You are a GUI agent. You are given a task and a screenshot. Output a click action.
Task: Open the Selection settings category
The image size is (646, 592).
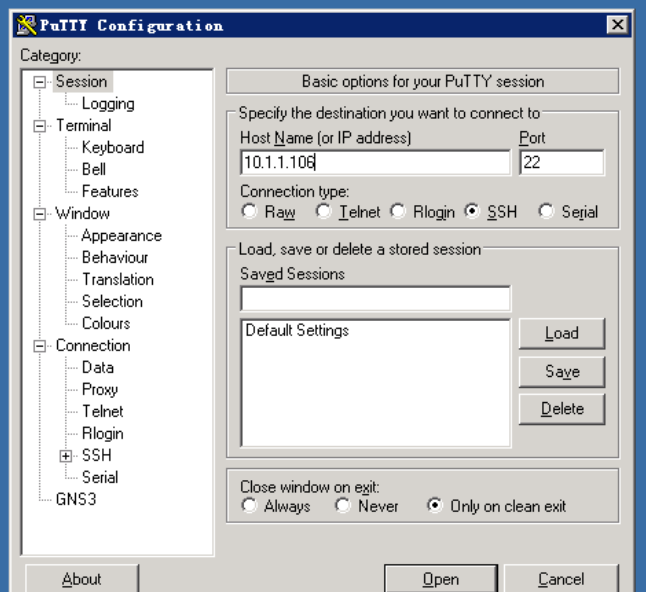(x=112, y=302)
